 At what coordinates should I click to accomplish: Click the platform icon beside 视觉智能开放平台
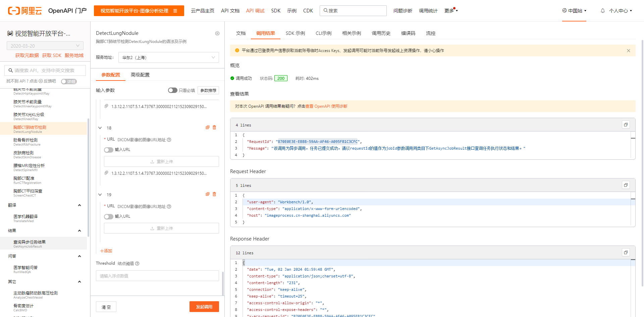pyautogui.click(x=10, y=34)
